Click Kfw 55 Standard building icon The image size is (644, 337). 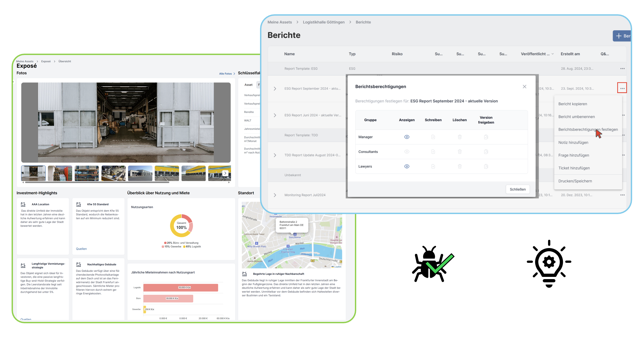pyautogui.click(x=79, y=204)
